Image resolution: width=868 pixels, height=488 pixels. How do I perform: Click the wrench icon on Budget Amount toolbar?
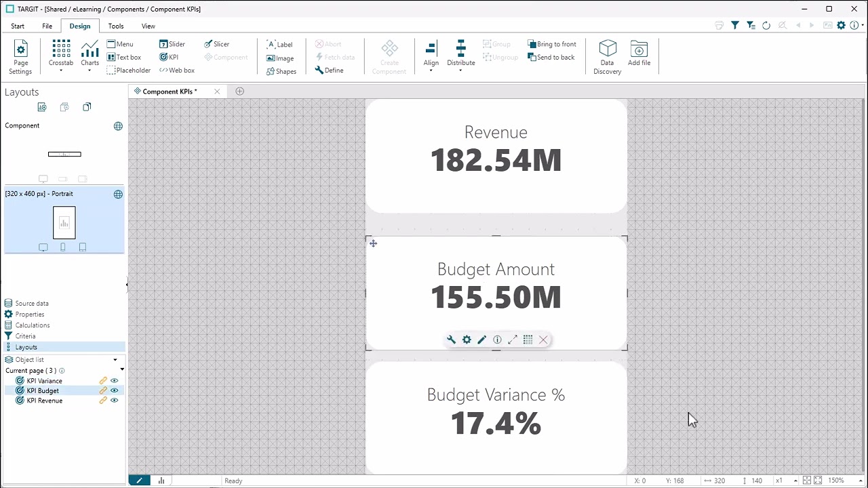452,340
